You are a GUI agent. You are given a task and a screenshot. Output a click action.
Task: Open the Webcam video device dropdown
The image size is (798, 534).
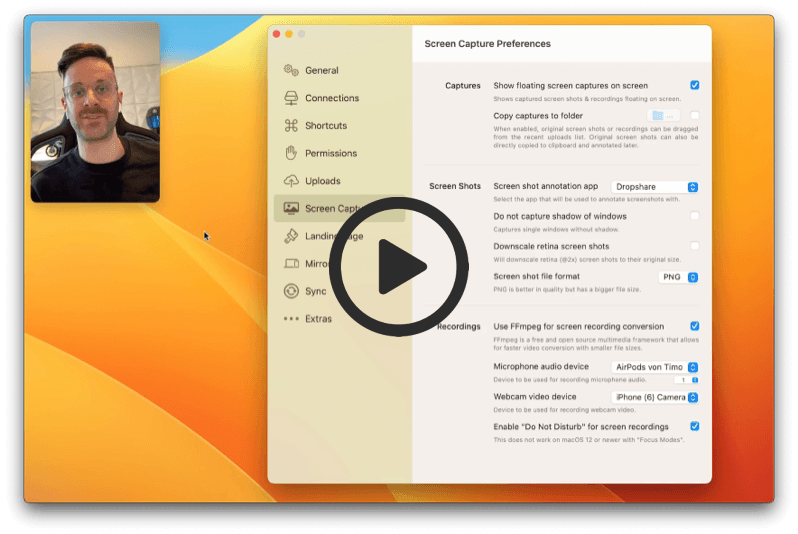pos(654,397)
